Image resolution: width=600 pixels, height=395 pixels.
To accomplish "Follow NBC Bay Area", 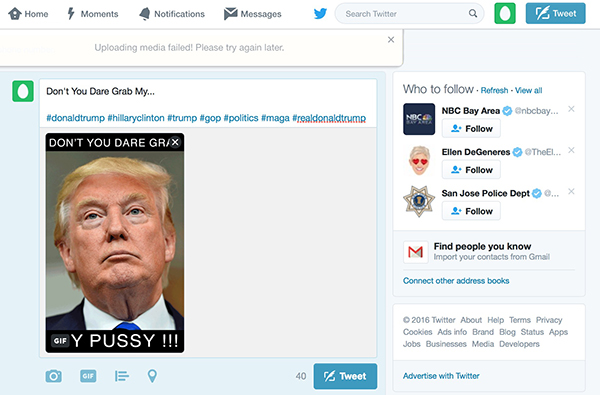I will pos(471,129).
